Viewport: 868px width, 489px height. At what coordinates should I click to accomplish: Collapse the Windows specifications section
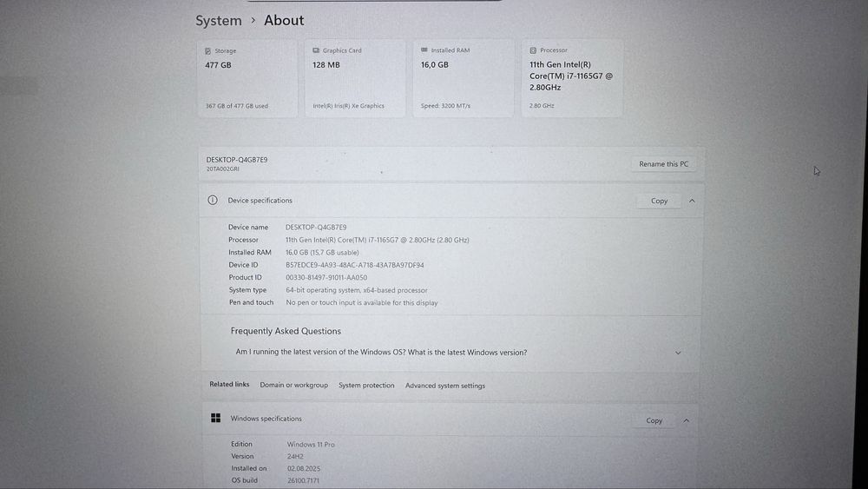click(687, 421)
